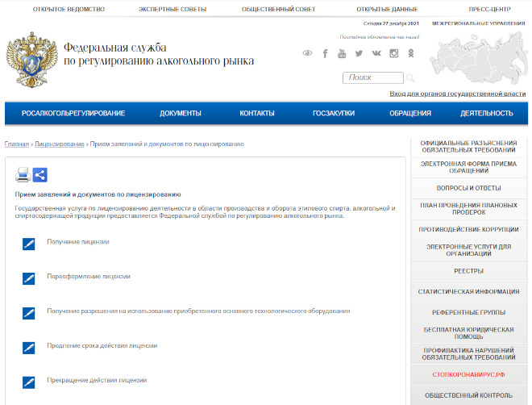Open Общественный совет top menu
The height and width of the screenshot is (405, 532).
coord(278,9)
